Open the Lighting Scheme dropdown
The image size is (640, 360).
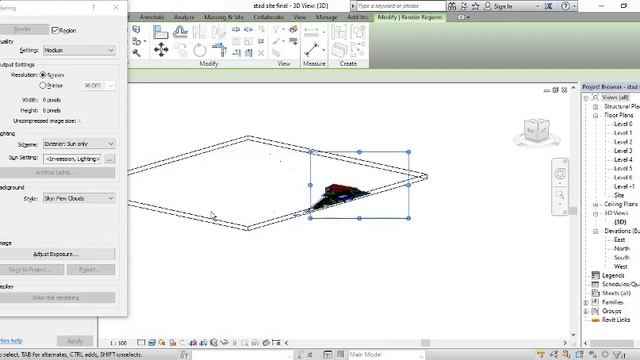[79, 144]
